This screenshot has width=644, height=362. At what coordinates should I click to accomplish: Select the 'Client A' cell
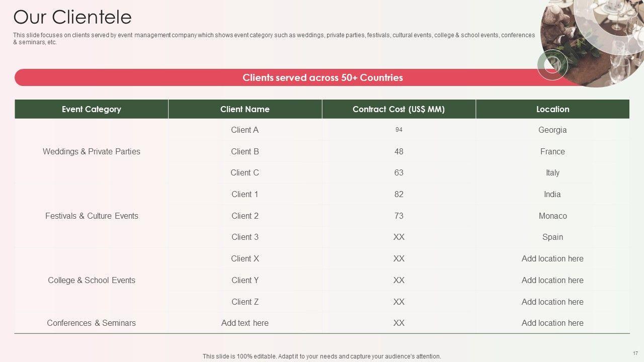(245, 130)
